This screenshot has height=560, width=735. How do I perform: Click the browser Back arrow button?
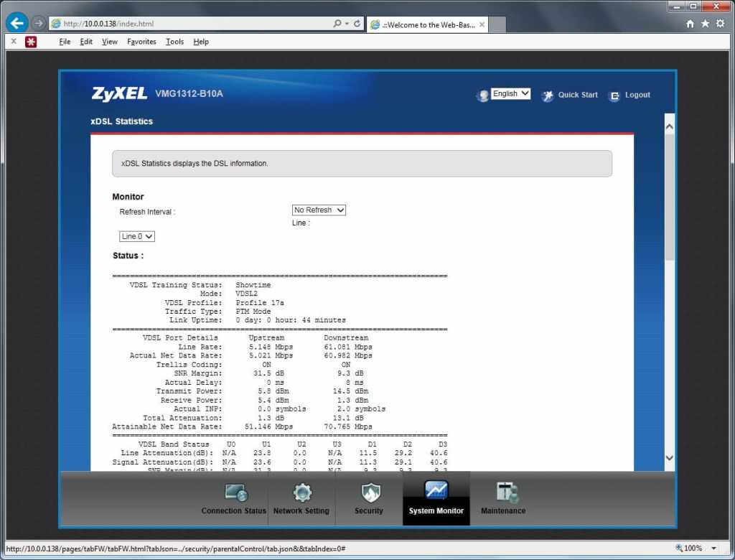pos(17,23)
